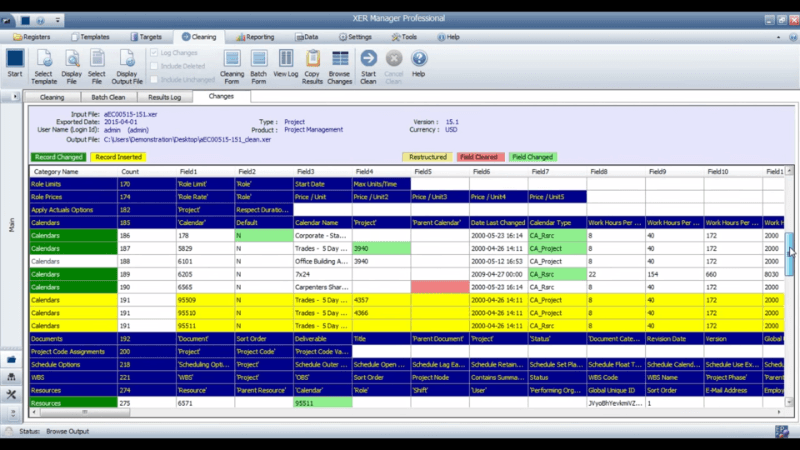The width and height of the screenshot is (800, 450).
Task: Toggle the Include Deleted checkbox
Action: click(154, 66)
